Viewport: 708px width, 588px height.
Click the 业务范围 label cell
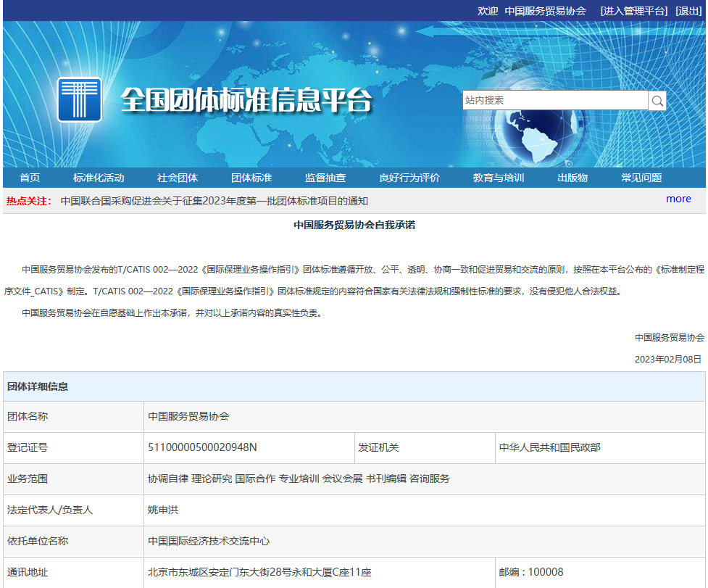(74, 479)
